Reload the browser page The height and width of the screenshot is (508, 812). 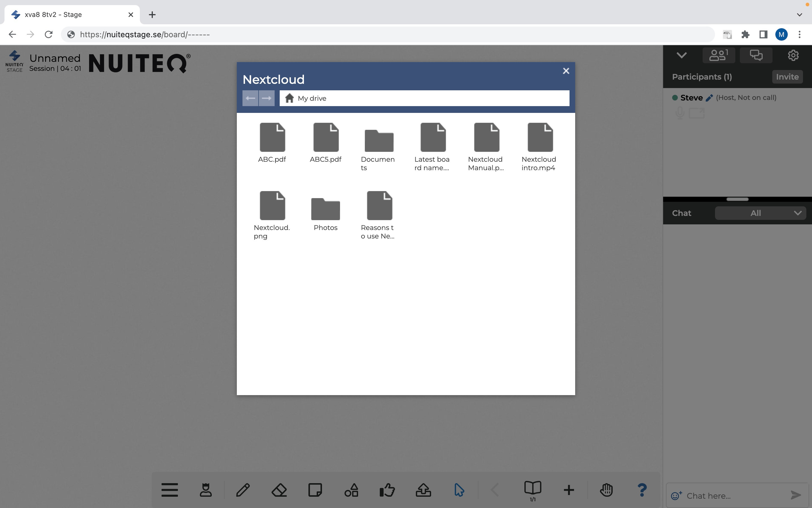[49, 34]
